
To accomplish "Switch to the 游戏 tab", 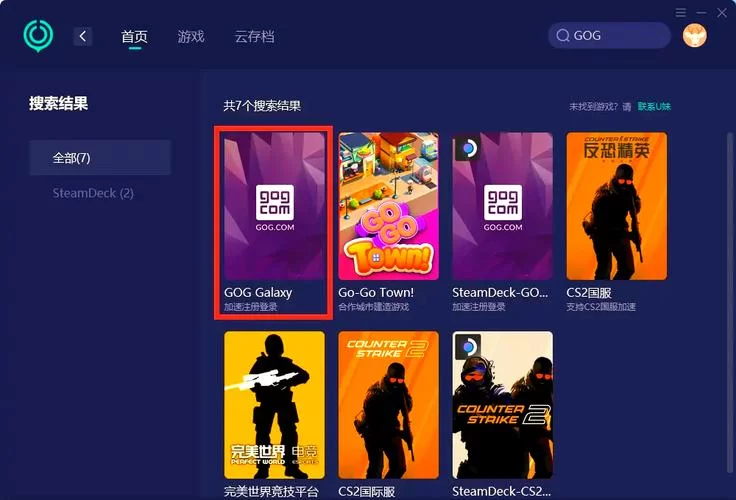I will pos(191,36).
